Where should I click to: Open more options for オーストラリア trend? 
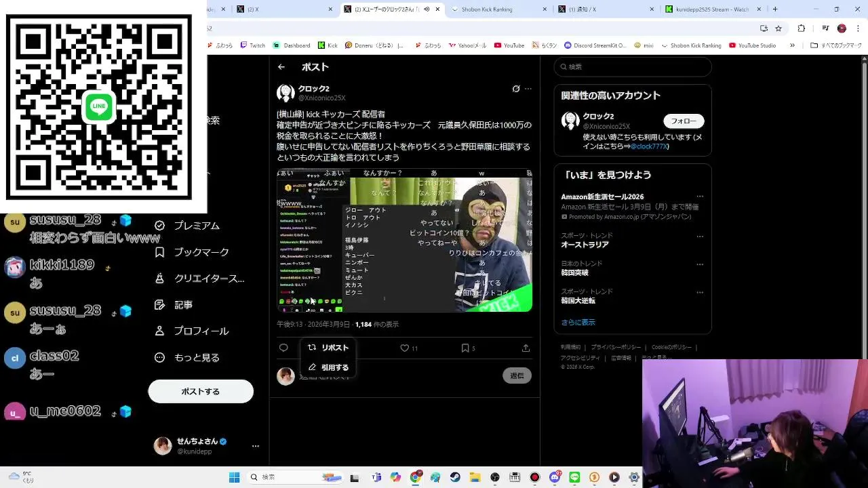[x=700, y=237]
